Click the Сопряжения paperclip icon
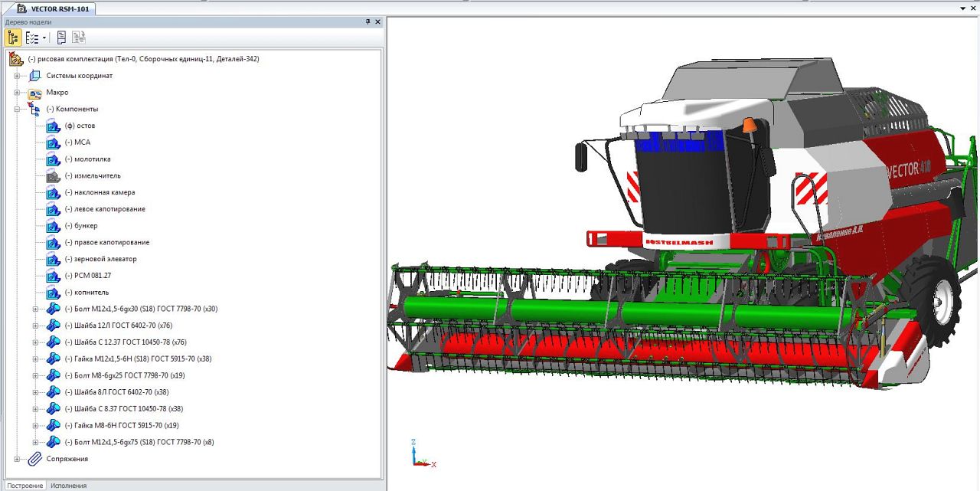The height and width of the screenshot is (491, 980). 34,459
